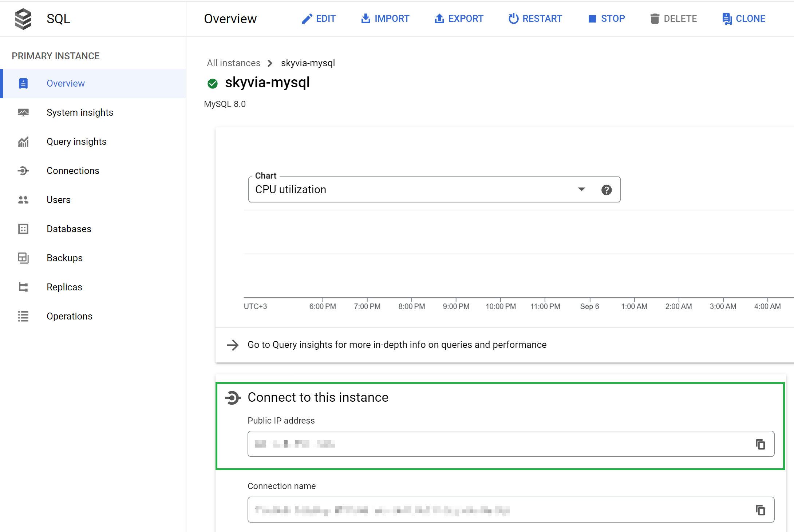Click the copy icon for Connection name
The height and width of the screenshot is (532, 794).
click(x=760, y=509)
